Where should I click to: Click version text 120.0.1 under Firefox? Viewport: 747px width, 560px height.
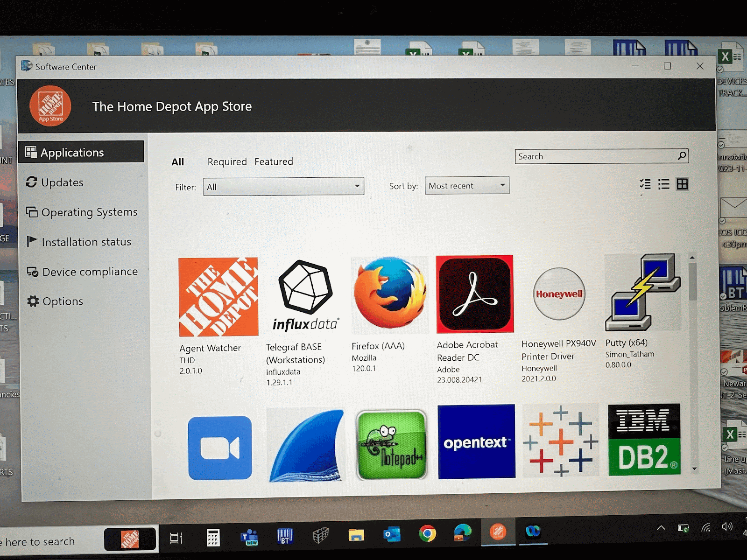(364, 368)
